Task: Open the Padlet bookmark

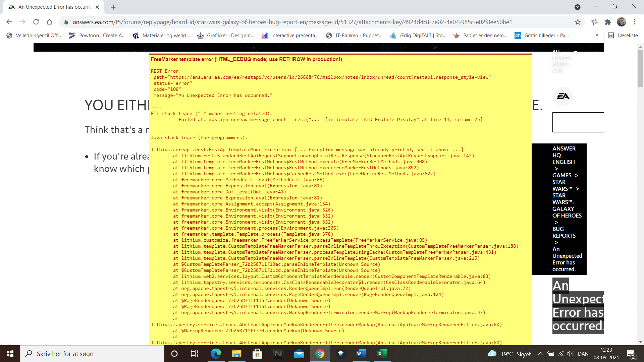Action: pyautogui.click(x=480, y=36)
